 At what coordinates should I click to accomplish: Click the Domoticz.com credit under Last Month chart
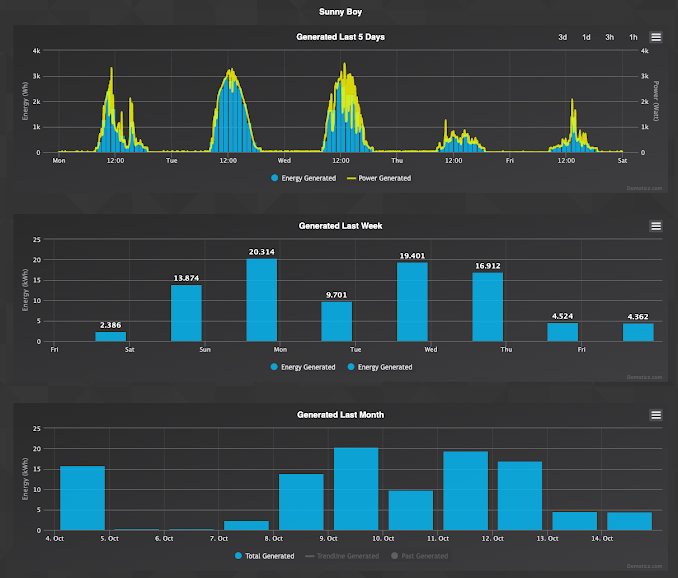coord(644,566)
